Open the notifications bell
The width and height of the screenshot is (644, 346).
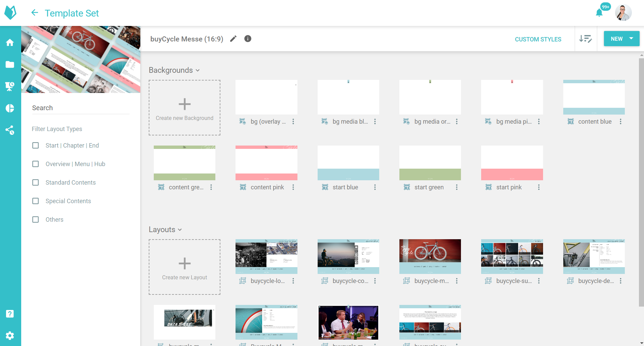(599, 13)
